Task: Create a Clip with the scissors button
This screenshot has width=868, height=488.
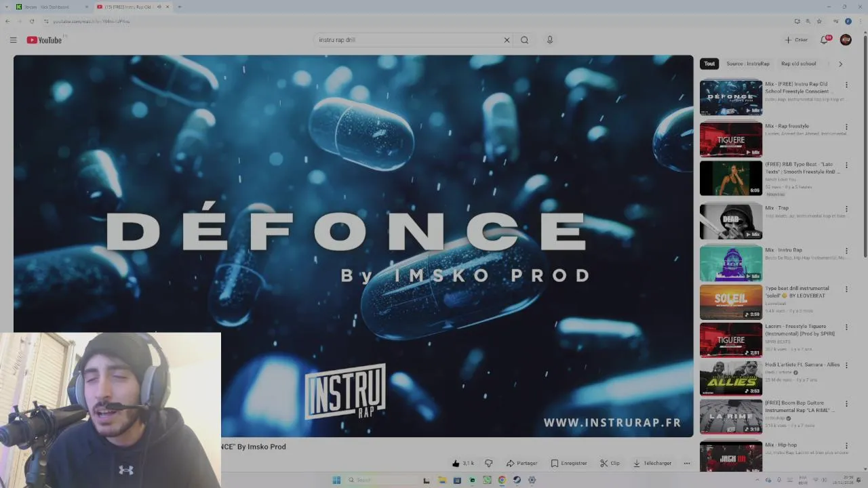Action: (x=610, y=464)
